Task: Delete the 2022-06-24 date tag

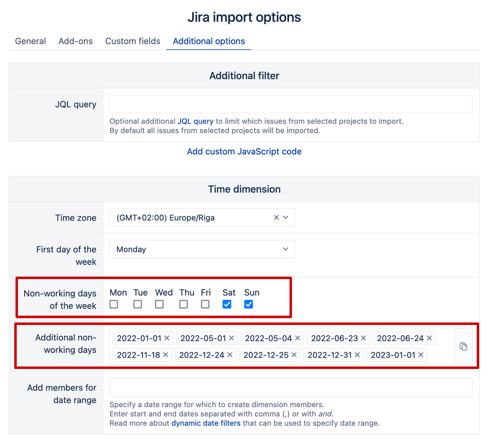Action: (x=429, y=338)
